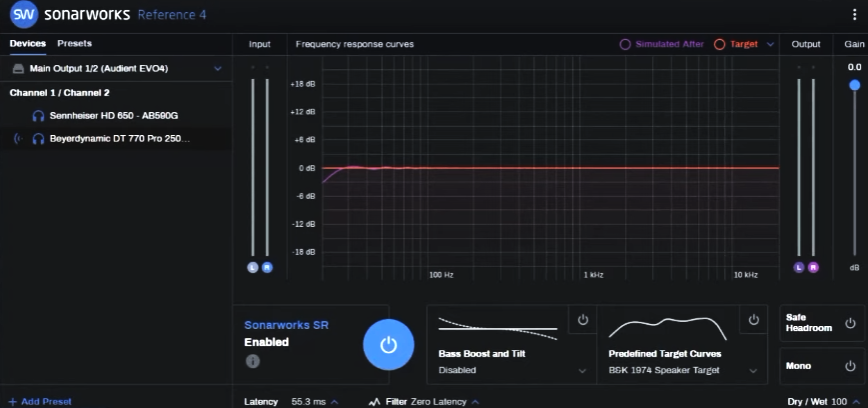Image resolution: width=868 pixels, height=408 pixels.
Task: Click the audio interface icon beside Main Output
Action: click(x=18, y=69)
